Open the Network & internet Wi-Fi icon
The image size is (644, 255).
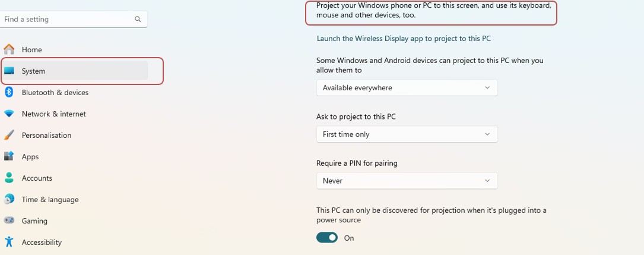pyautogui.click(x=9, y=114)
